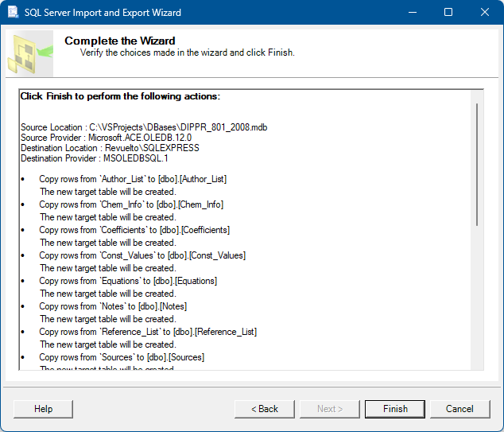
Task: Select the Source Location path line
Action: [144, 127]
